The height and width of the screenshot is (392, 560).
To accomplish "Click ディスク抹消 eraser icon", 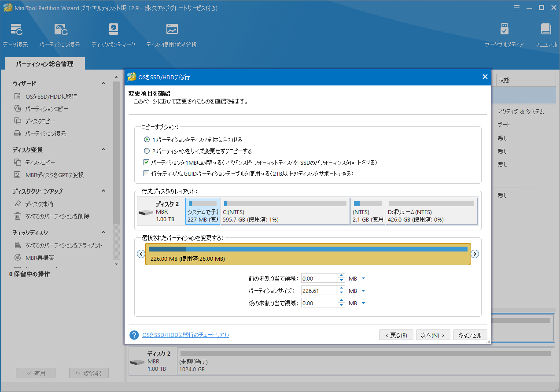I will pos(18,204).
